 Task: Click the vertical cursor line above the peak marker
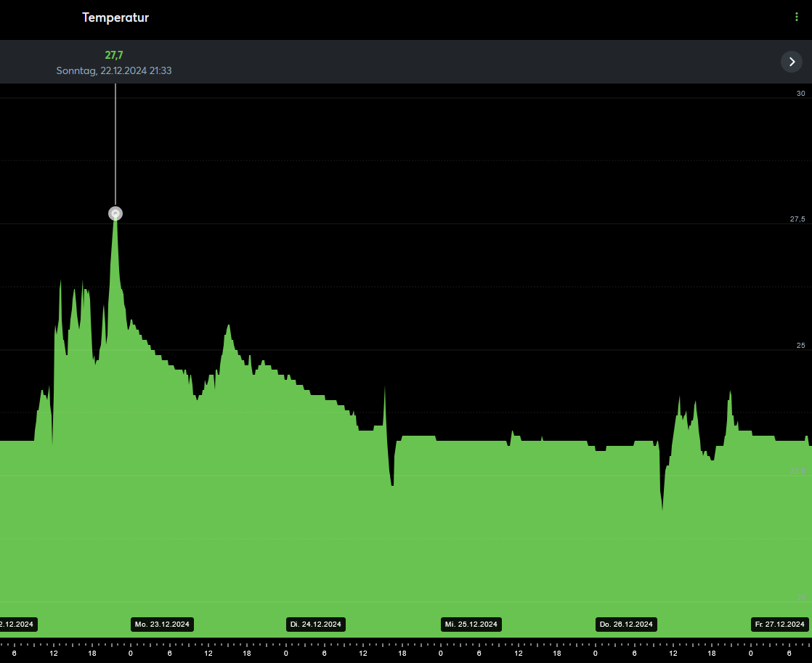point(115,145)
